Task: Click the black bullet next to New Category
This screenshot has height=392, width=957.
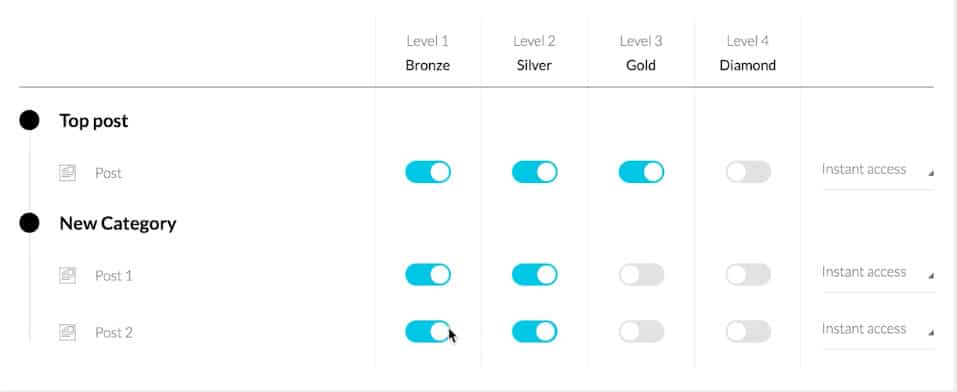Action: point(29,223)
